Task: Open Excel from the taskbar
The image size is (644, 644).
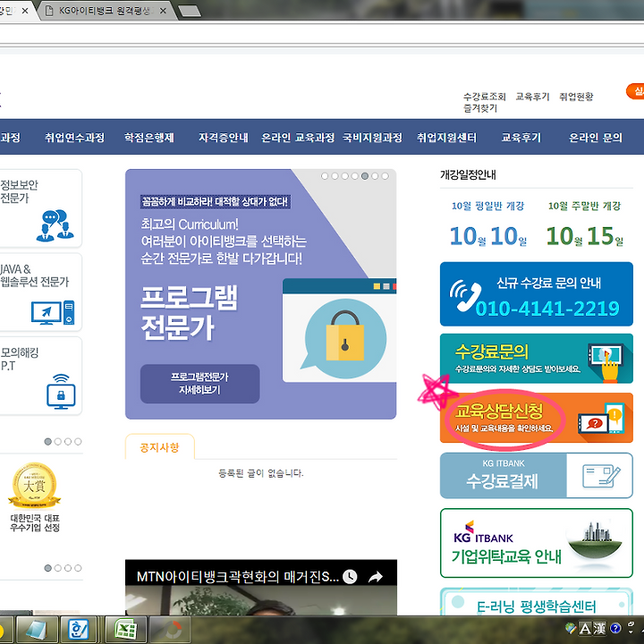Action: [x=126, y=630]
